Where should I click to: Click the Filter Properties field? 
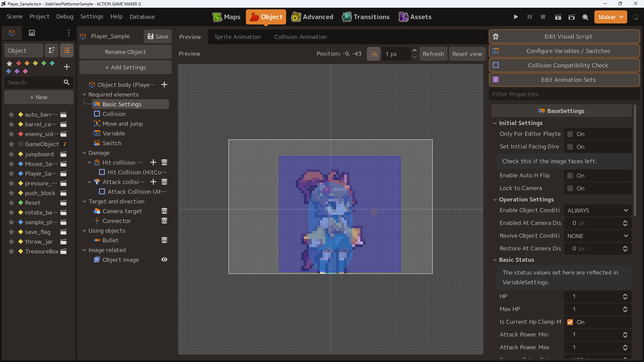coord(564,94)
